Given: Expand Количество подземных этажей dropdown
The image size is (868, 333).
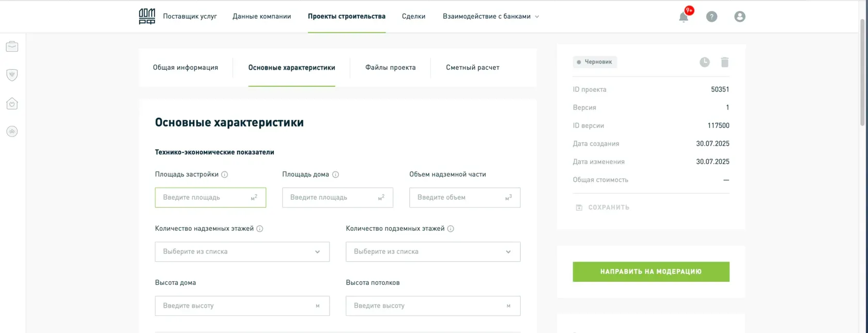Looking at the screenshot, I should click(432, 252).
